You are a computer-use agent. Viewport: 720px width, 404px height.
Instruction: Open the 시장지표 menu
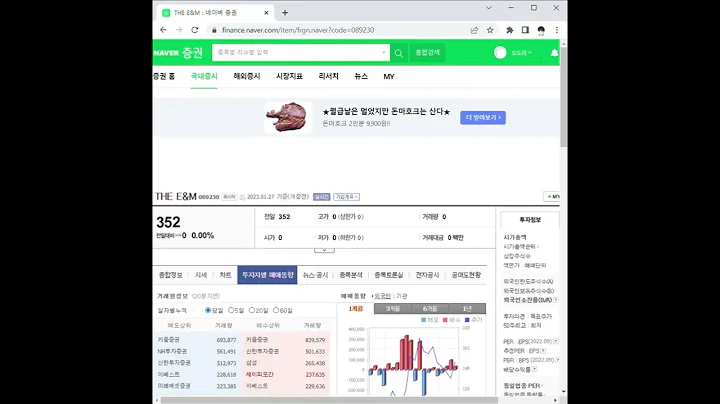289,77
